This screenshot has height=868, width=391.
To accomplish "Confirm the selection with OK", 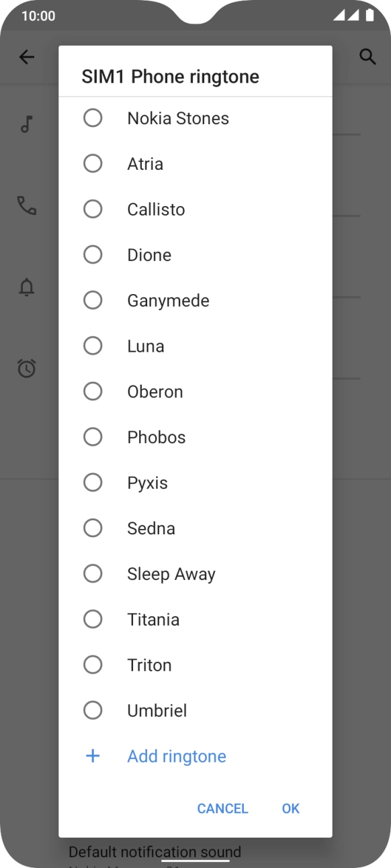I will pos(290,808).
